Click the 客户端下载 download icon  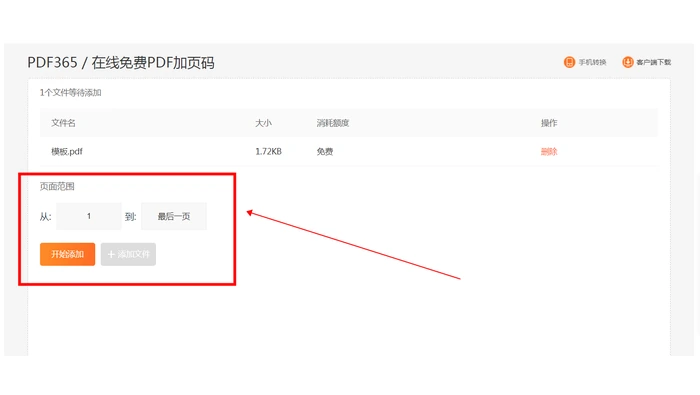click(x=628, y=62)
